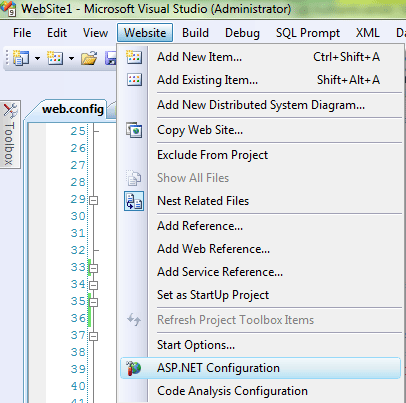The width and height of the screenshot is (406, 403).
Task: Expand the Add Item toolbar dropdown arrow
Action: (x=71, y=59)
